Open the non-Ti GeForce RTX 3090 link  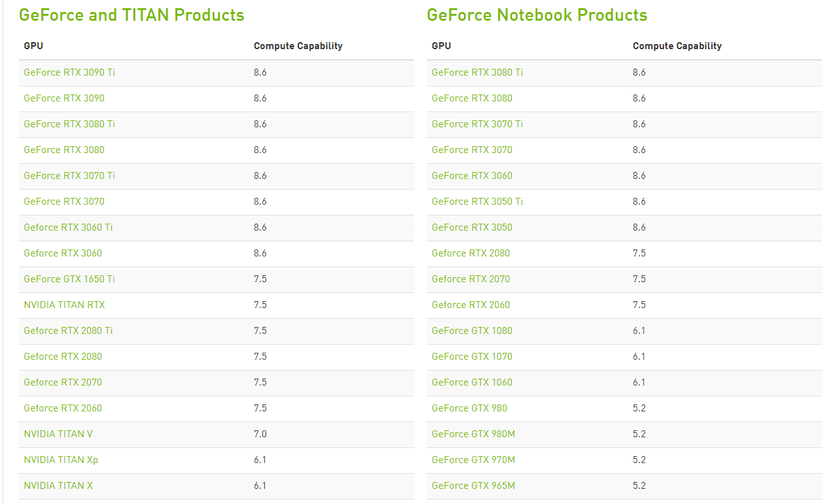point(64,98)
